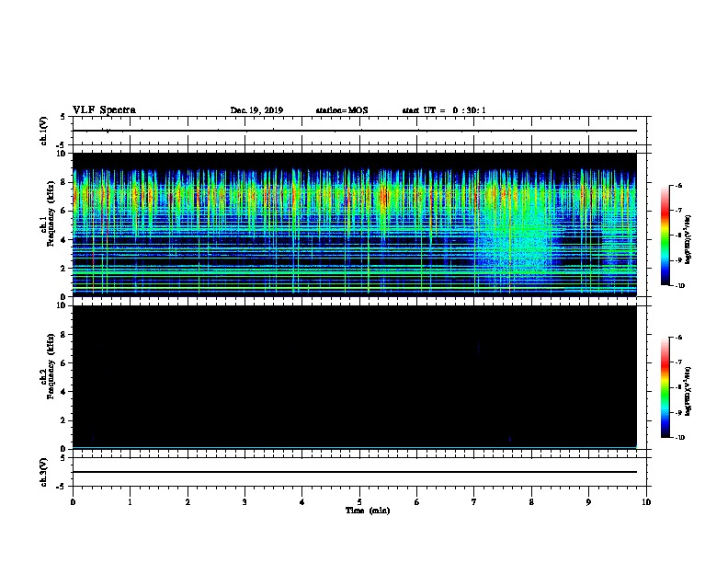Click the ch.2 spectrogram color scale bar

point(665,387)
